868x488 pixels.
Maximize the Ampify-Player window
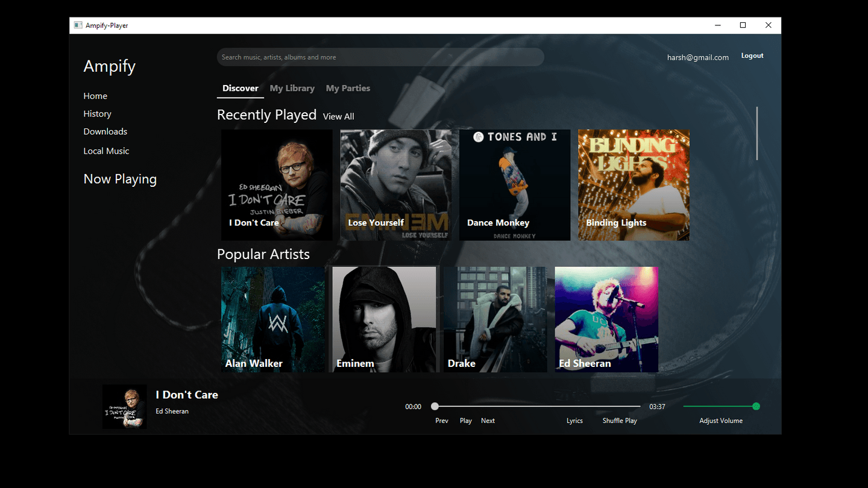pos(743,25)
